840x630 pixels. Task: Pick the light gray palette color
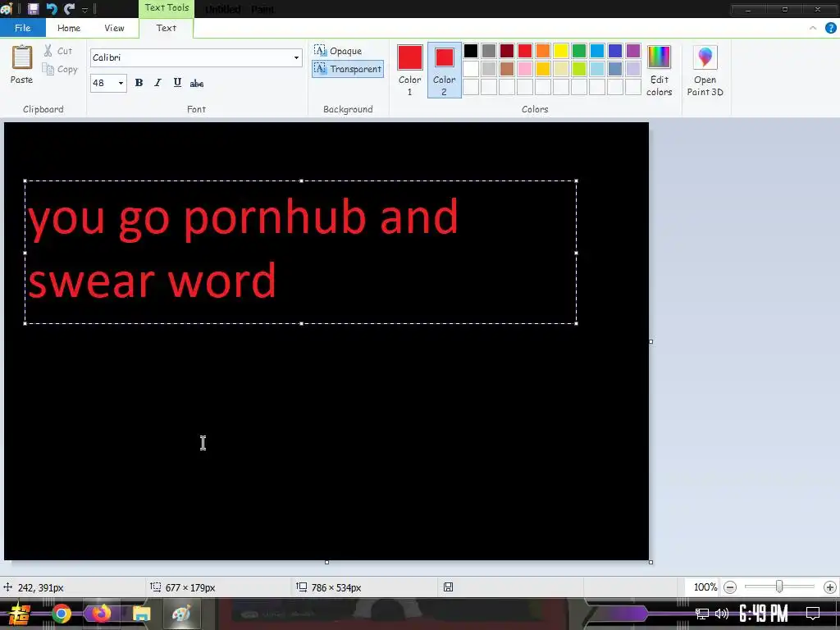click(x=489, y=69)
